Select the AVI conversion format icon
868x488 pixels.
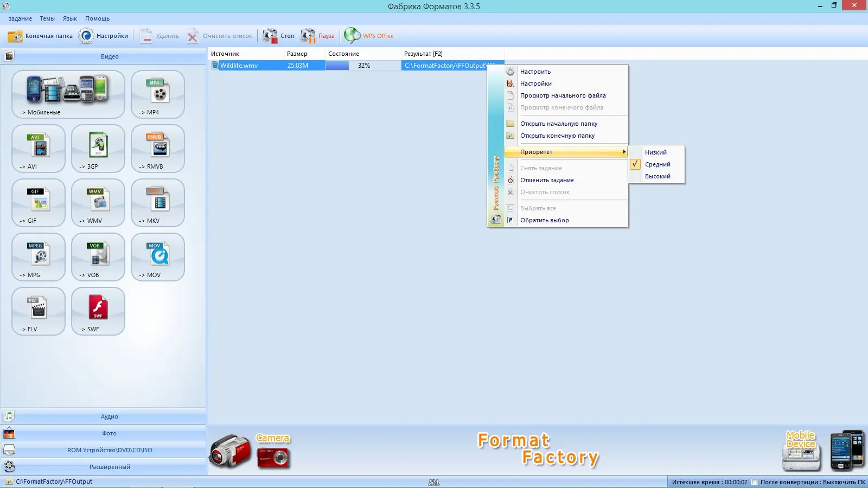pos(39,149)
